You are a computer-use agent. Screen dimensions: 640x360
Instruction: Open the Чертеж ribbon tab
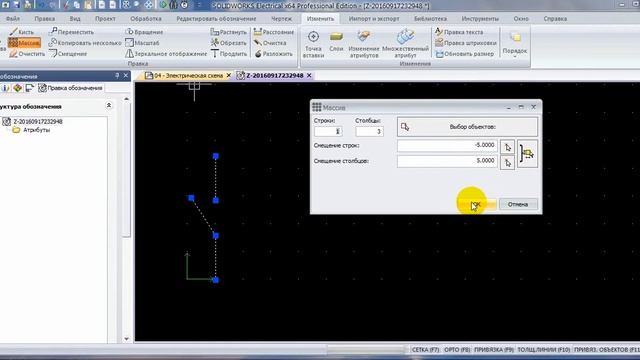click(x=282, y=19)
